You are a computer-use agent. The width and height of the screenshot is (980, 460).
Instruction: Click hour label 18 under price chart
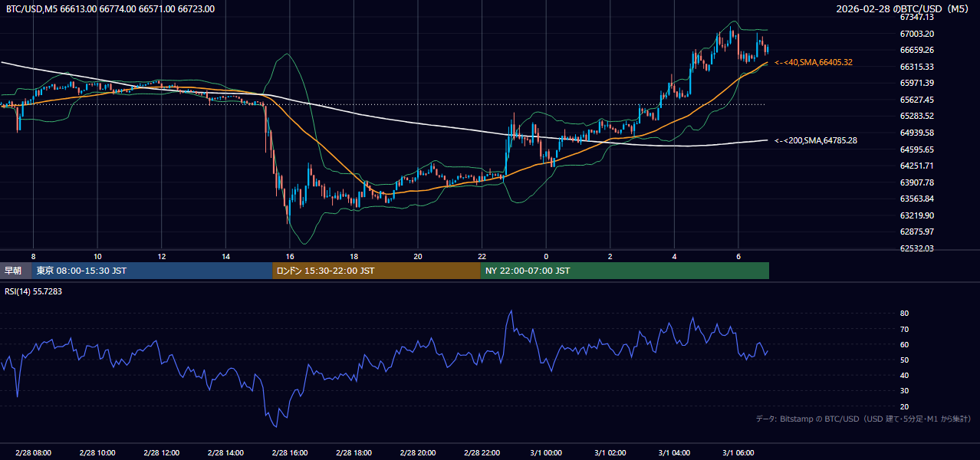pyautogui.click(x=354, y=255)
